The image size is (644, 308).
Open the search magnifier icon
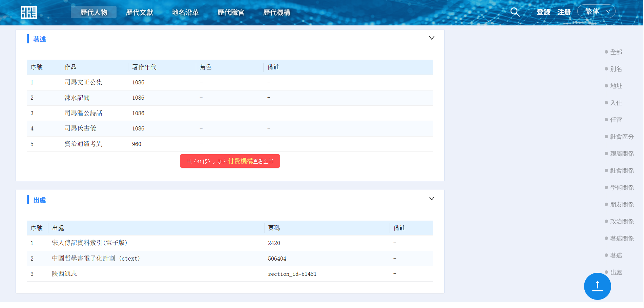point(515,12)
